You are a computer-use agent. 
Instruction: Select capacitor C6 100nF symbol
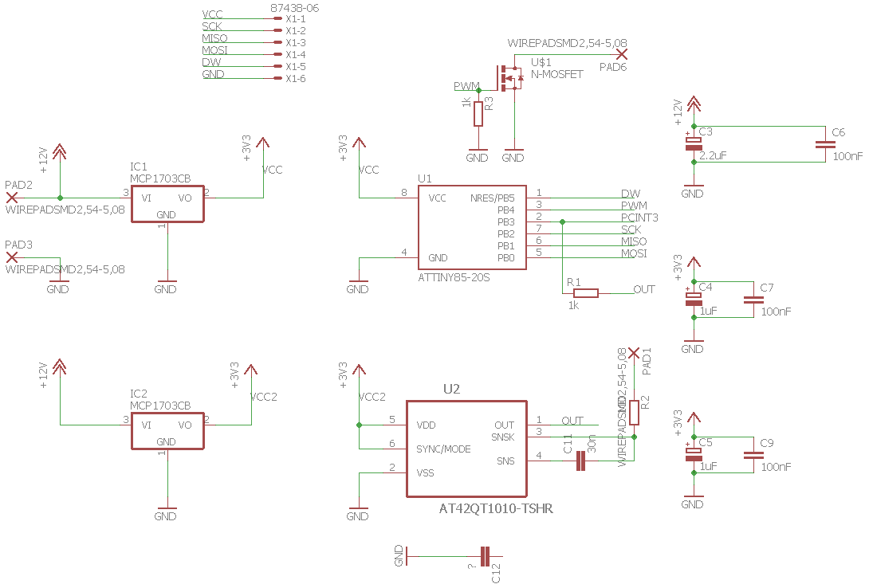825,144
